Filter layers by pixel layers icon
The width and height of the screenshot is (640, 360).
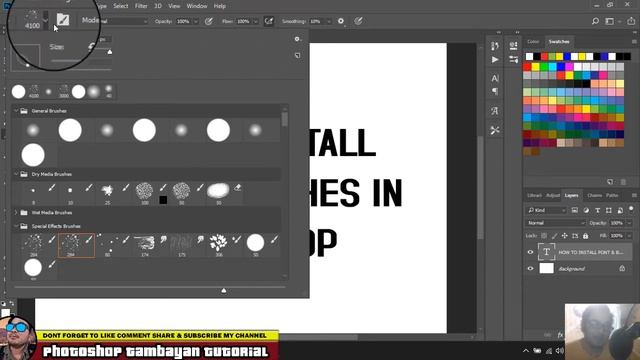click(574, 210)
